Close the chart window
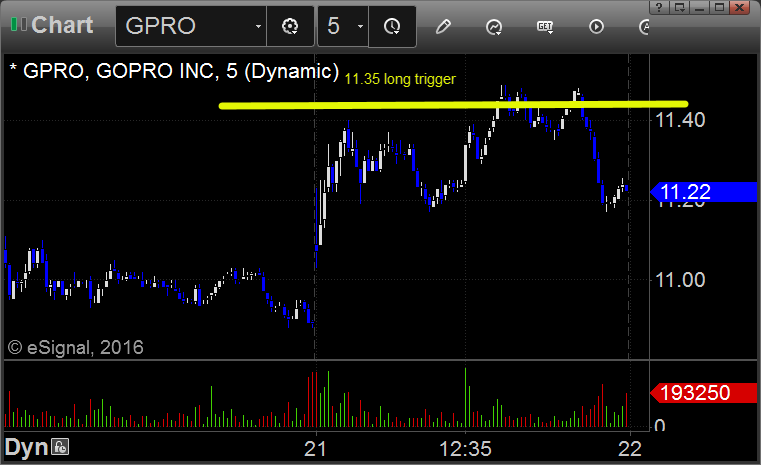The height and width of the screenshot is (465, 761). (x=740, y=7)
